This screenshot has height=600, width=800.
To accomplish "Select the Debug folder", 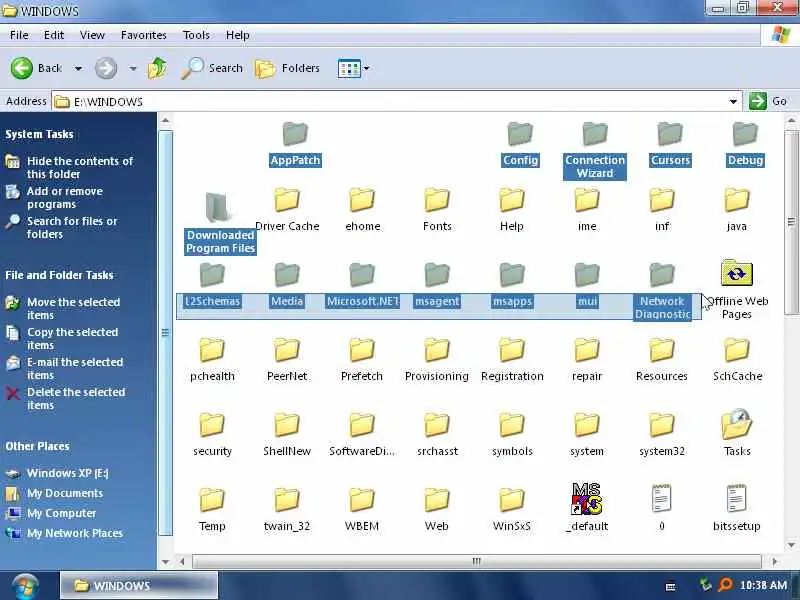I will [x=745, y=144].
